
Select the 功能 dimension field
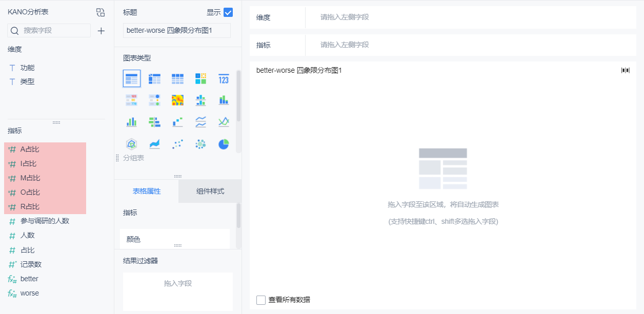click(28, 68)
